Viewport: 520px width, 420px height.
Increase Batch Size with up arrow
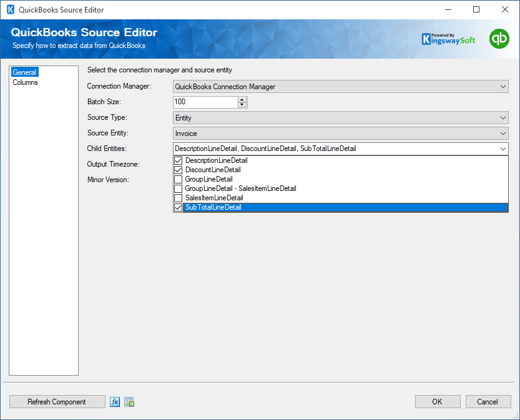coord(242,99)
